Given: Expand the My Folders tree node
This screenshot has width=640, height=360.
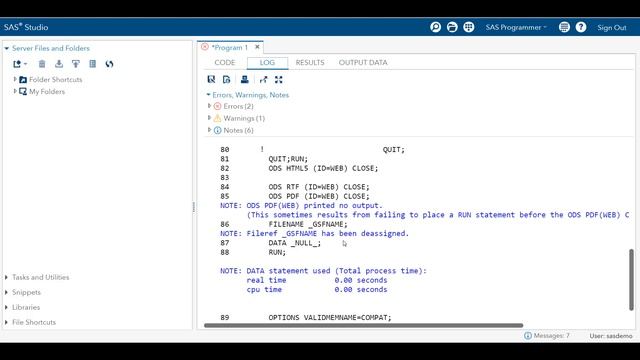Looking at the screenshot, I should pyautogui.click(x=15, y=91).
